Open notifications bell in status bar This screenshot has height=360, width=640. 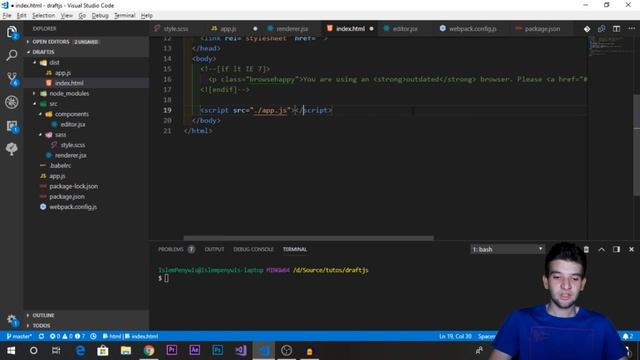pos(627,336)
